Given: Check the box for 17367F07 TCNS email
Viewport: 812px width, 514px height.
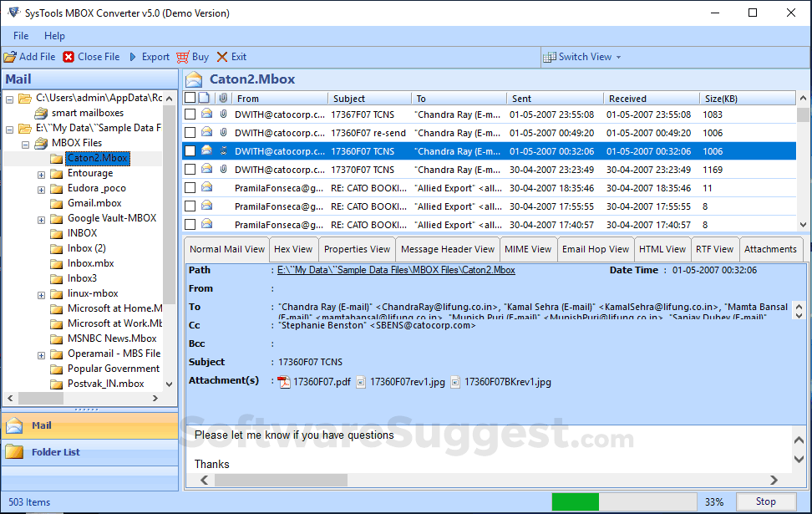Looking at the screenshot, I should (x=190, y=115).
